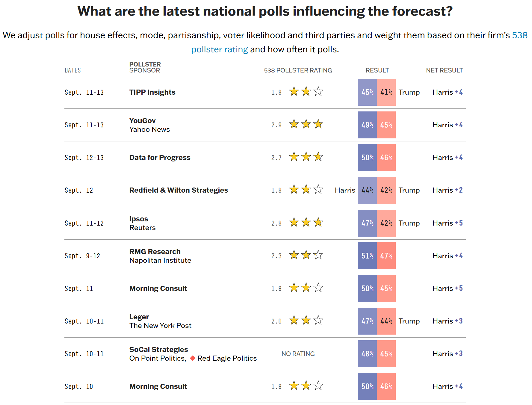532x405 pixels.
Task: Click the 'NO RATING' label for SoCal Strategies
Action: tap(298, 354)
